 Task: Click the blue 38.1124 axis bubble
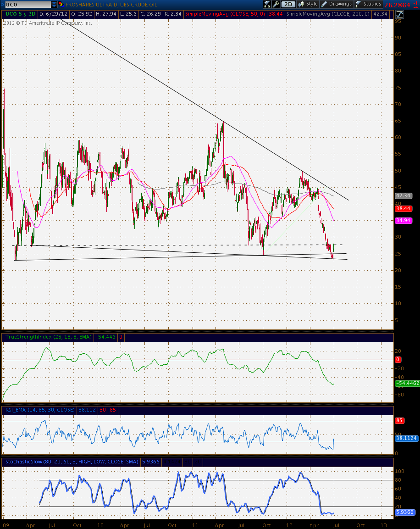click(x=406, y=438)
